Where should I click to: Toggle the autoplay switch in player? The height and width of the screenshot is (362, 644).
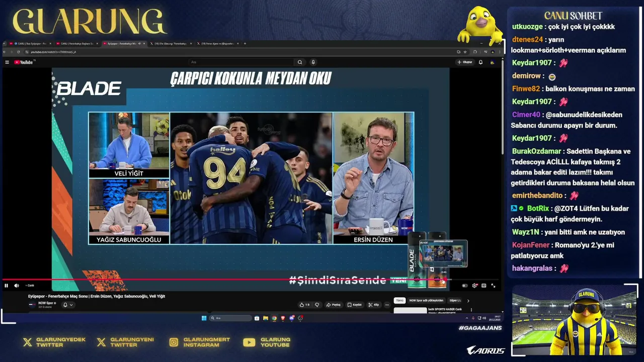[465, 286]
